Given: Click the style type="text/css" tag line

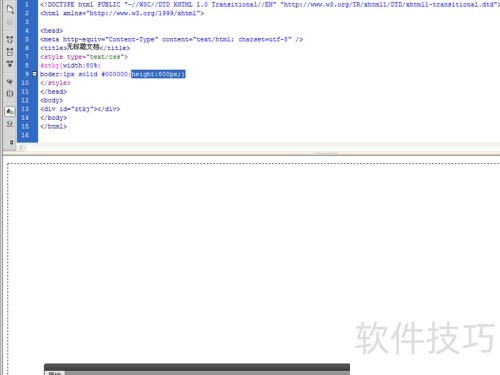Looking at the screenshot, I should pos(84,57).
